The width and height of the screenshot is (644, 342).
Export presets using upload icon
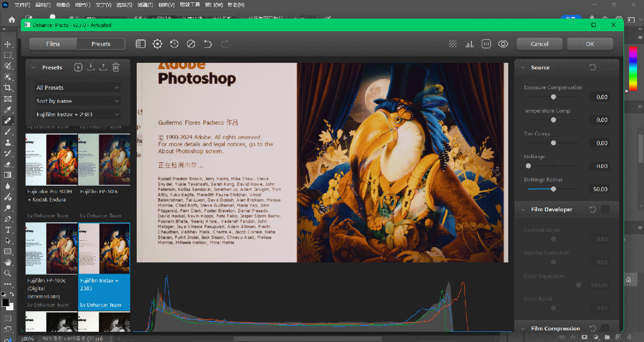(x=103, y=67)
